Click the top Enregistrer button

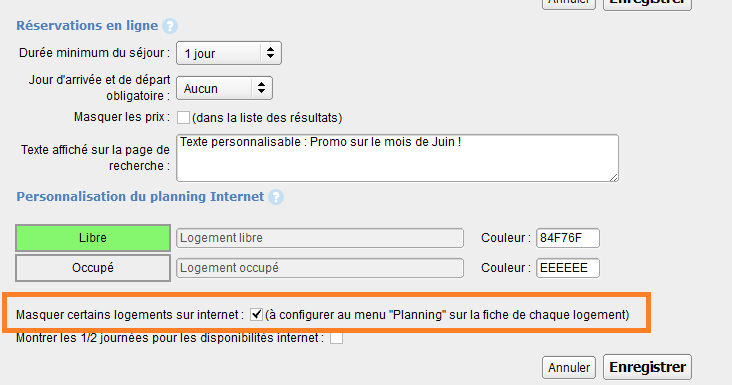[648, 4]
